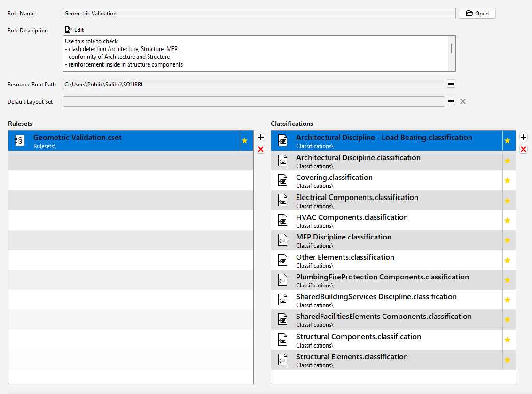Image resolution: width=532 pixels, height=394 pixels.
Task: Toggle star for Electrical Components.classification
Action: coord(507,201)
